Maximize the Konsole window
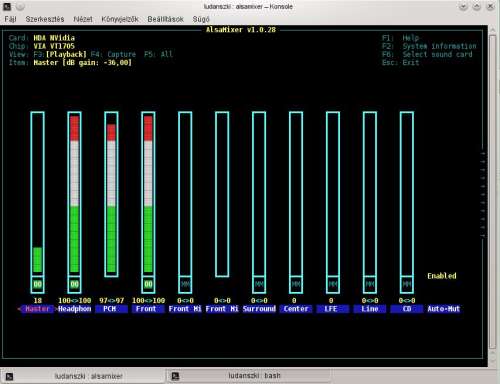 tap(477, 6)
